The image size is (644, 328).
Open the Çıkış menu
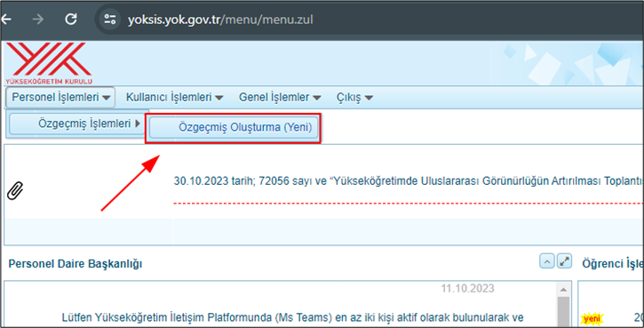pyautogui.click(x=354, y=98)
